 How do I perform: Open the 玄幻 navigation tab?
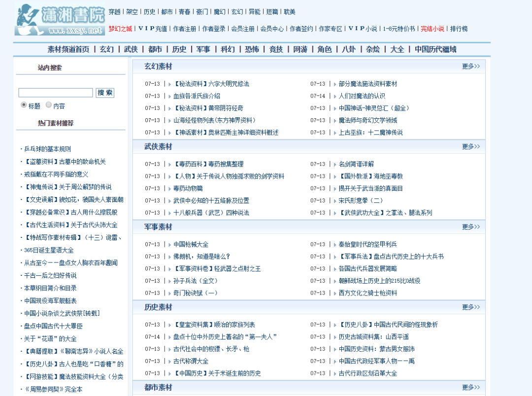point(106,50)
